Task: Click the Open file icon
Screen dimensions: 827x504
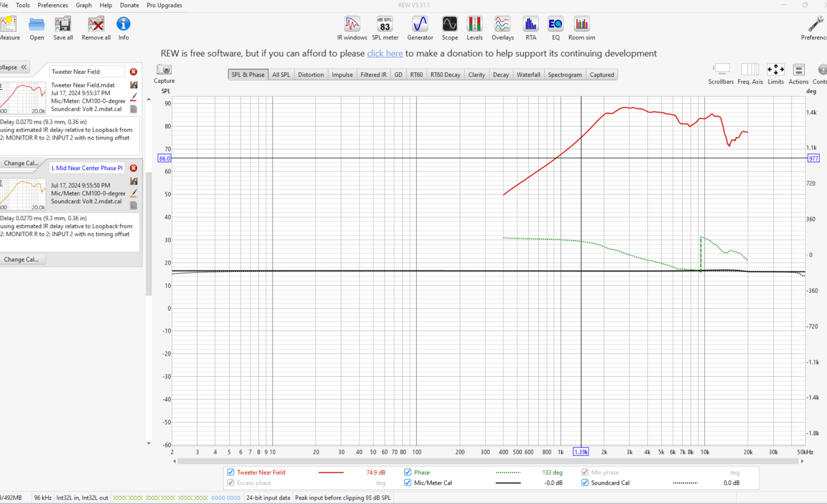Action: point(37,28)
